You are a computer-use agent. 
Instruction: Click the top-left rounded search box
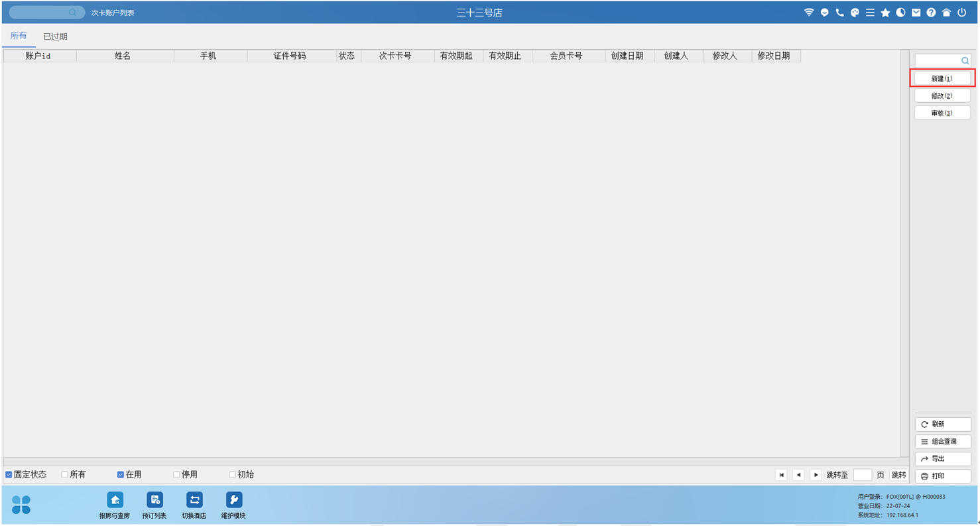click(x=46, y=13)
